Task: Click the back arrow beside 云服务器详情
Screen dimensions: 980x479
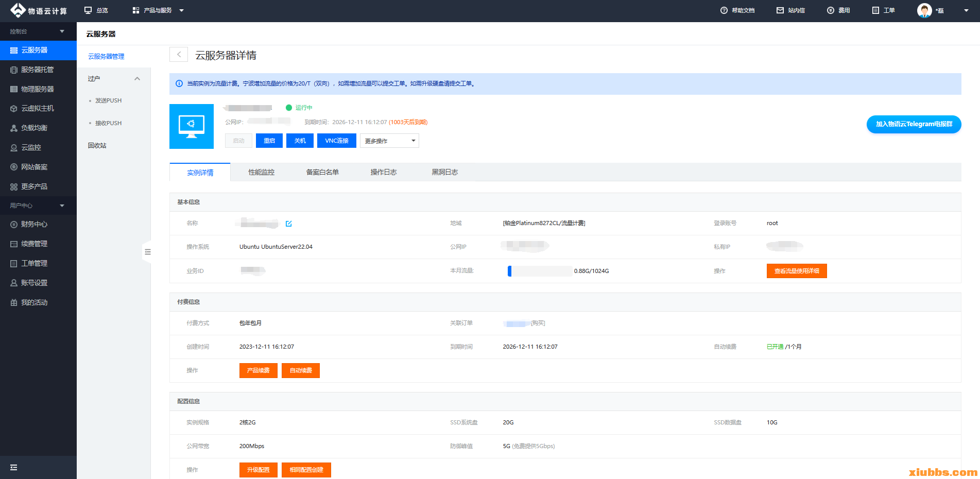Action: [179, 55]
